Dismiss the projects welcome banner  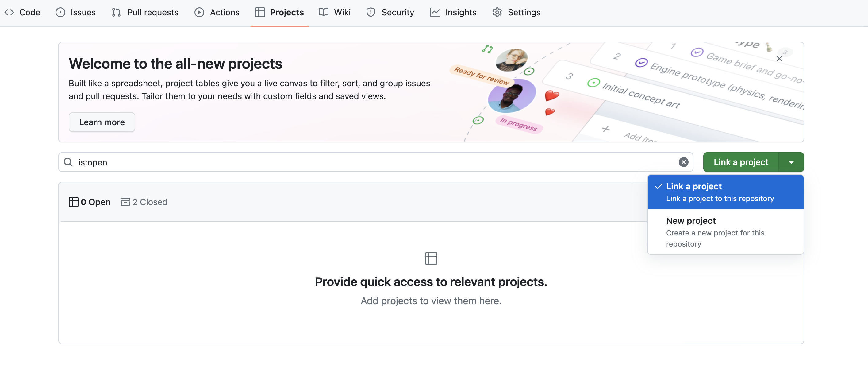point(779,58)
